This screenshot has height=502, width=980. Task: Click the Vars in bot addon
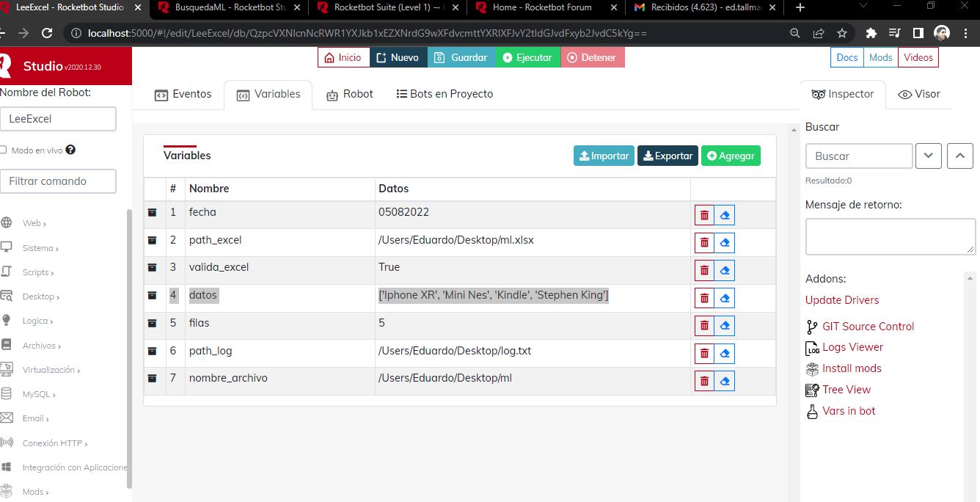pyautogui.click(x=849, y=411)
